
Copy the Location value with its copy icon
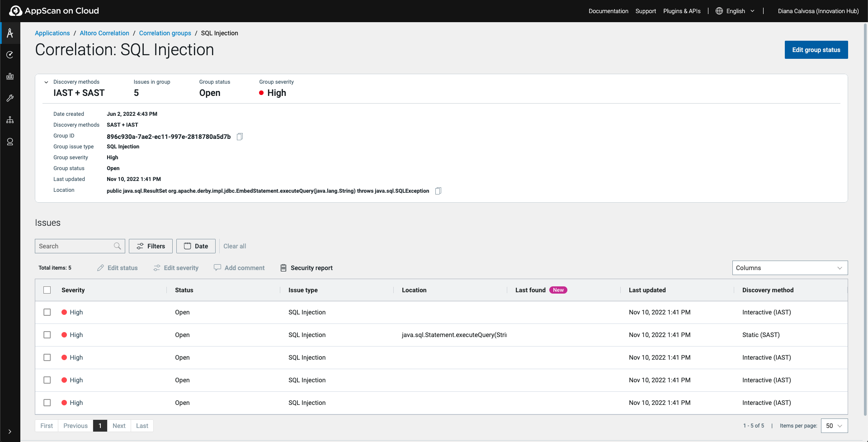pos(438,190)
